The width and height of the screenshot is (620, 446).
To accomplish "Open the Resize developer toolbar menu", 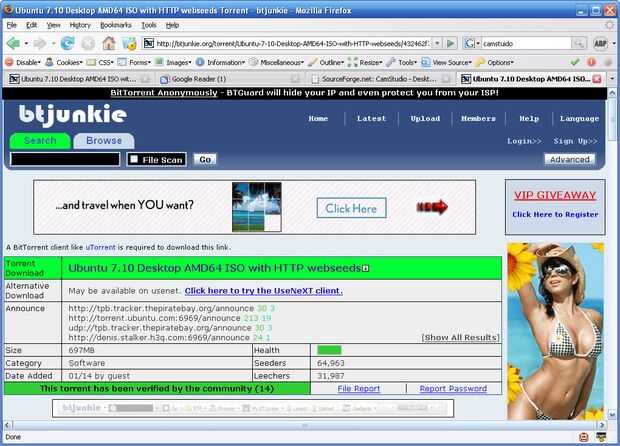I will click(365, 62).
